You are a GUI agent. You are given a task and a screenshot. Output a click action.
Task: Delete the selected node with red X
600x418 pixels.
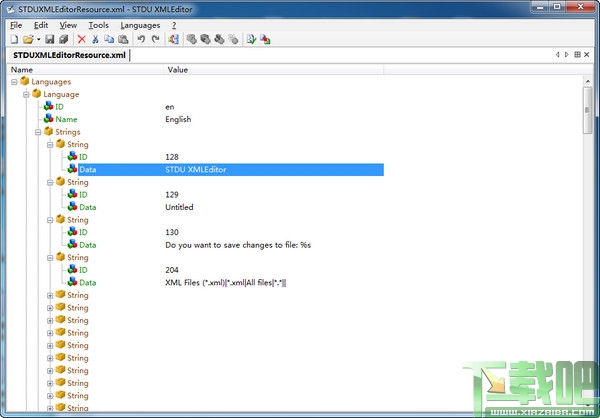82,39
